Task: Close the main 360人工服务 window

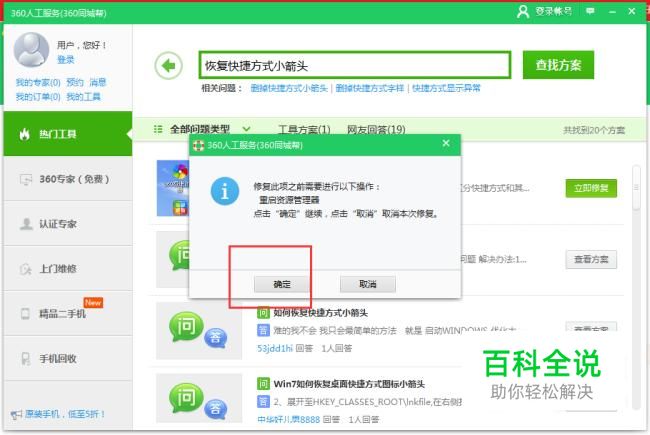Action: point(632,11)
